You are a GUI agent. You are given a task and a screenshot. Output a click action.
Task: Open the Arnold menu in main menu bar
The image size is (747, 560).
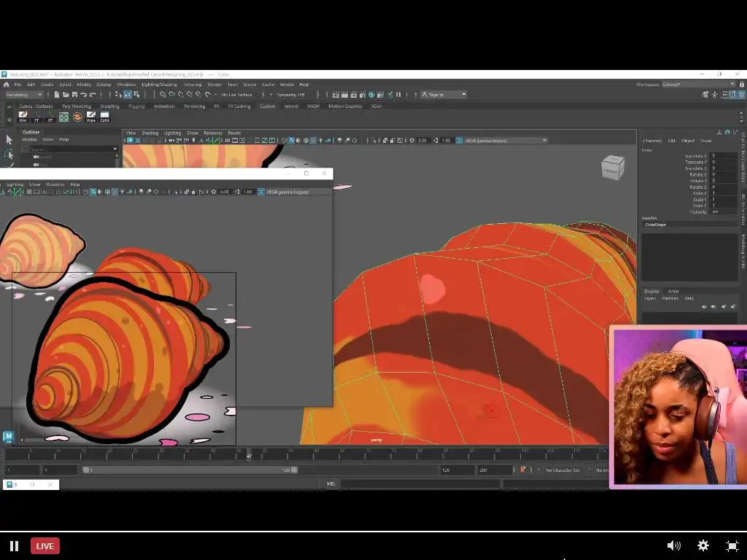[287, 85]
